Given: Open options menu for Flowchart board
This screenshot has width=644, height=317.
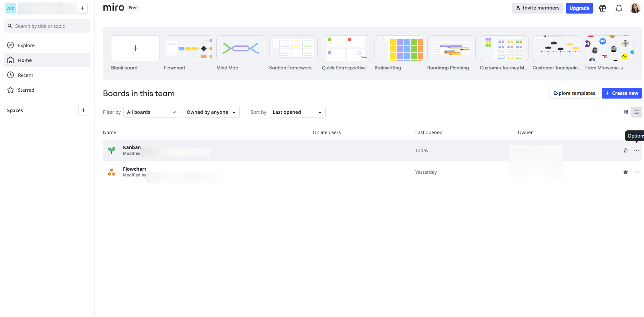Looking at the screenshot, I should (x=637, y=172).
